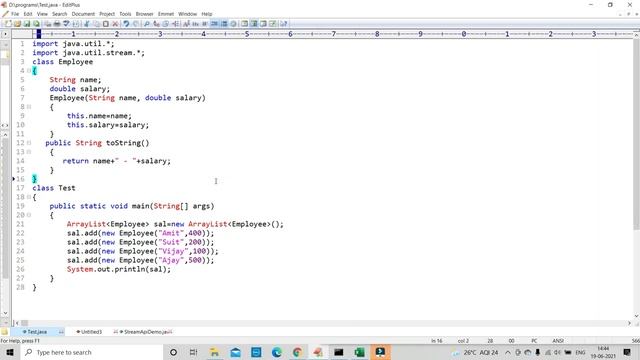This screenshot has width=640, height=360.
Task: Open the Edit menu
Action: point(28,14)
